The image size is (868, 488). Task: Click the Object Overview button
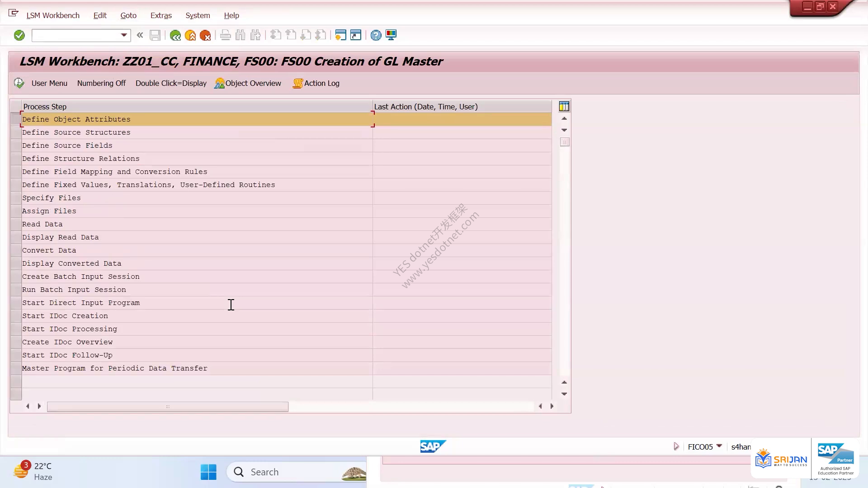(x=248, y=83)
